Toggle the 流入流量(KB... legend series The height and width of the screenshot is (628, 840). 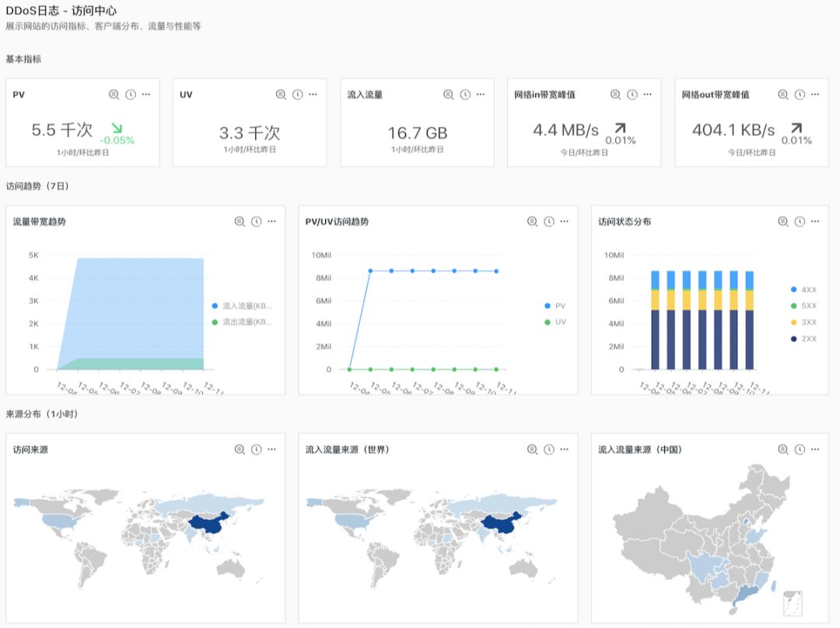coord(242,306)
